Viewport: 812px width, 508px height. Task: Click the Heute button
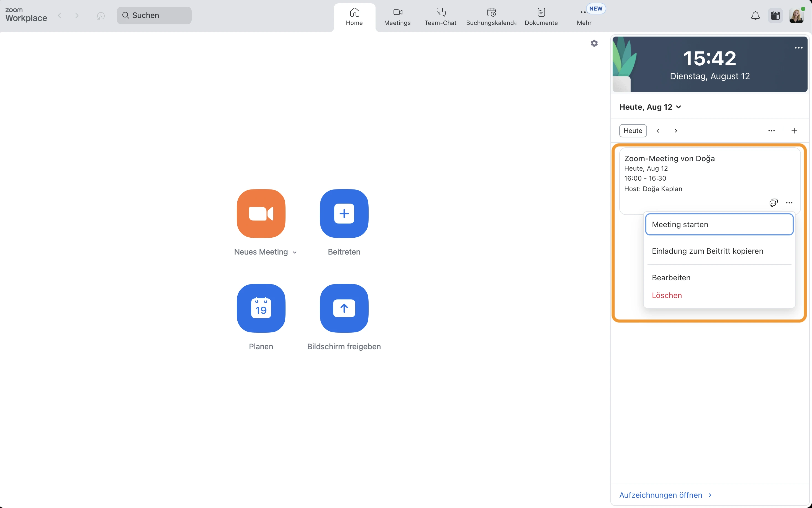click(x=633, y=131)
